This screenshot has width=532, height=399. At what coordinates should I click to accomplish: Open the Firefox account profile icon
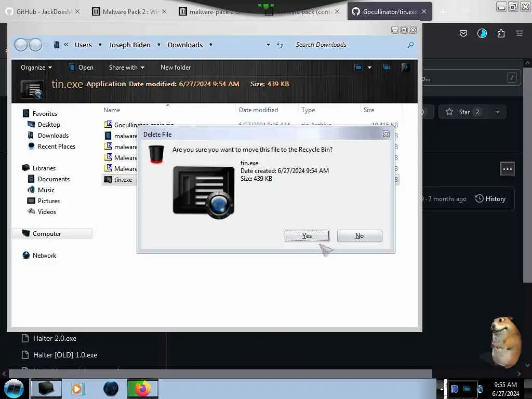(x=482, y=33)
